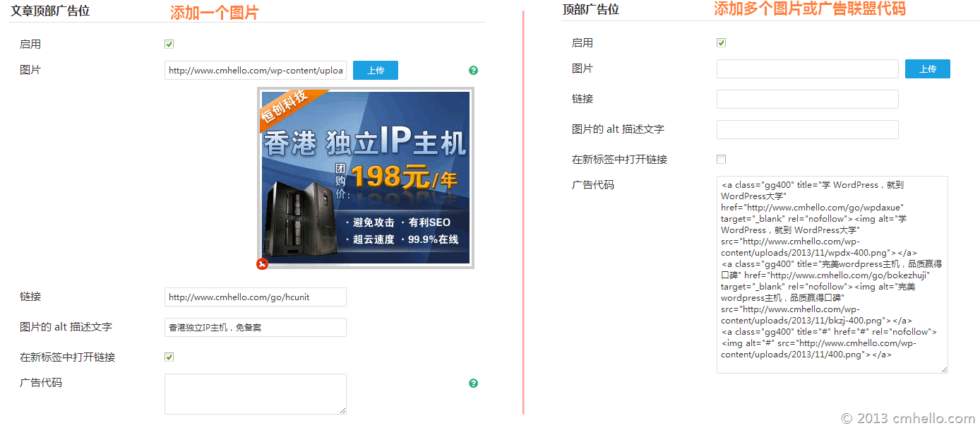Click the empty alt 描述文字 field on right
Viewport: 980px width, 428px height.
pyautogui.click(x=808, y=130)
